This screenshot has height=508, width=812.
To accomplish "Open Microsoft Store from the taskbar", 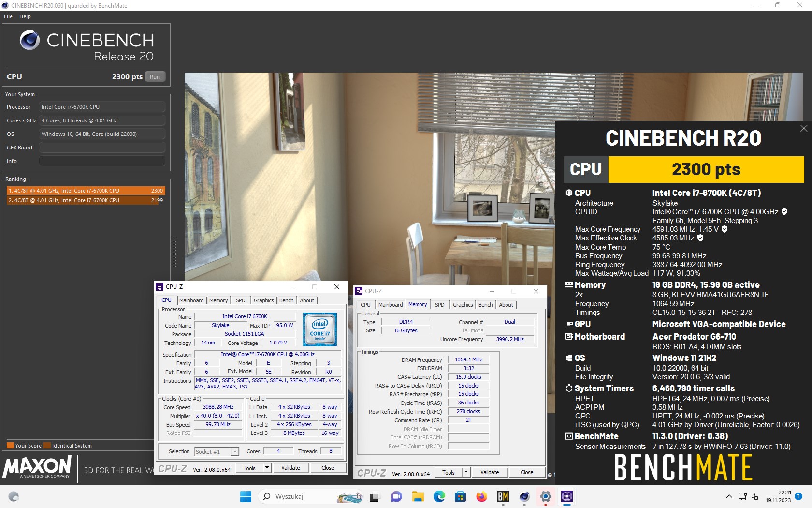I will [x=460, y=496].
